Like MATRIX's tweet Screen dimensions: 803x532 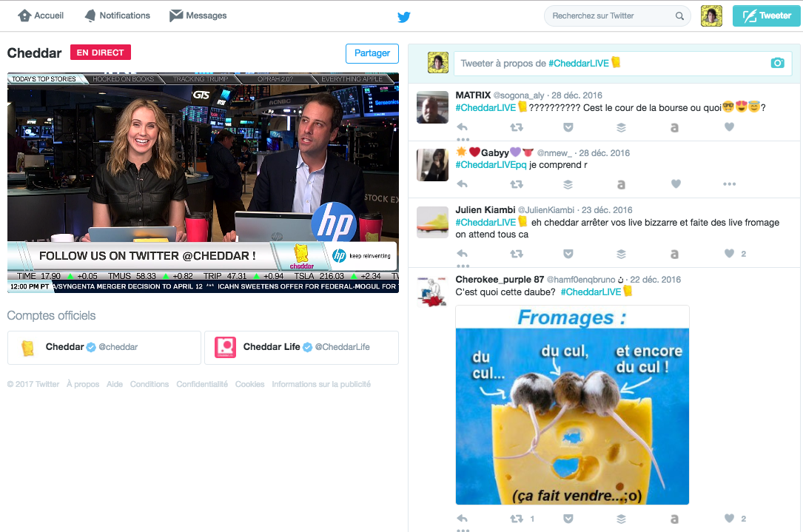click(x=729, y=127)
